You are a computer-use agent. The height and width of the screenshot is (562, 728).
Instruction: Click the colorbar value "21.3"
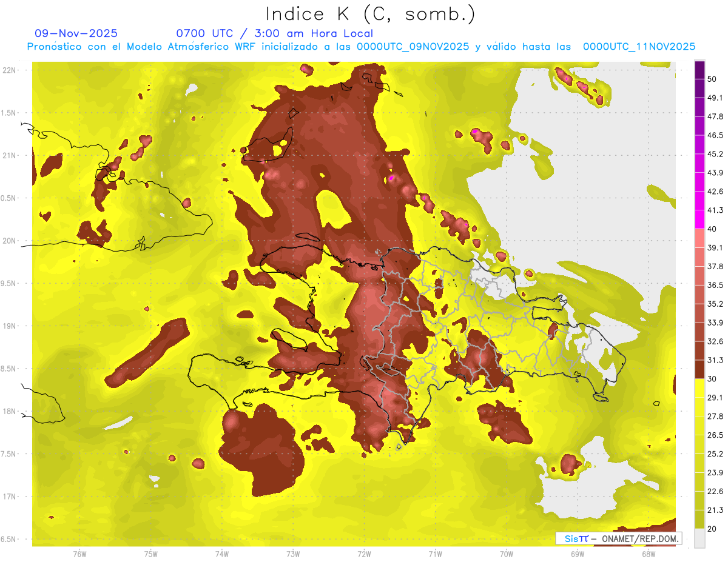point(715,510)
